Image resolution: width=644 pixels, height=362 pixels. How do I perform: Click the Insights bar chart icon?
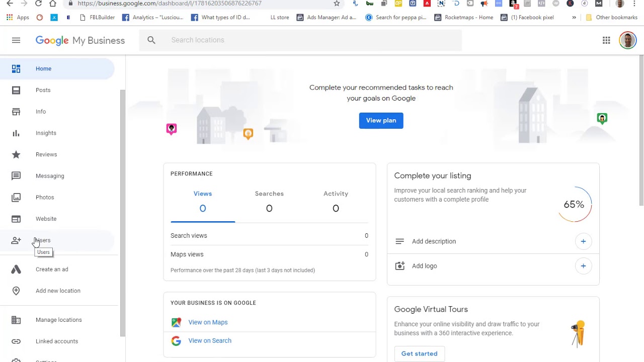(16, 133)
